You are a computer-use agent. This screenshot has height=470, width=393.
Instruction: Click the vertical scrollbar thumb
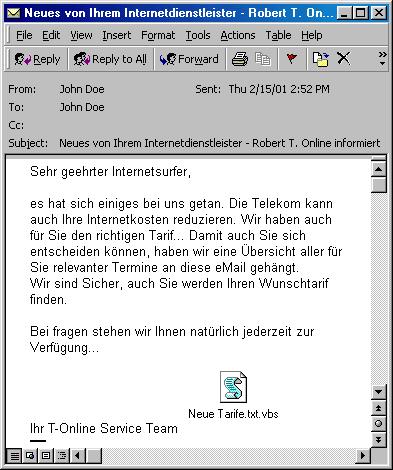(x=378, y=185)
